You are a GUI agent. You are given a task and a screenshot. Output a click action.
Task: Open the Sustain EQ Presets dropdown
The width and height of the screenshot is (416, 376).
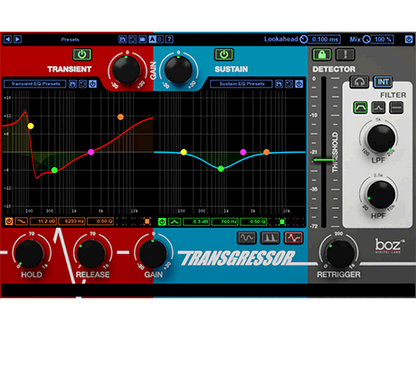242,84
